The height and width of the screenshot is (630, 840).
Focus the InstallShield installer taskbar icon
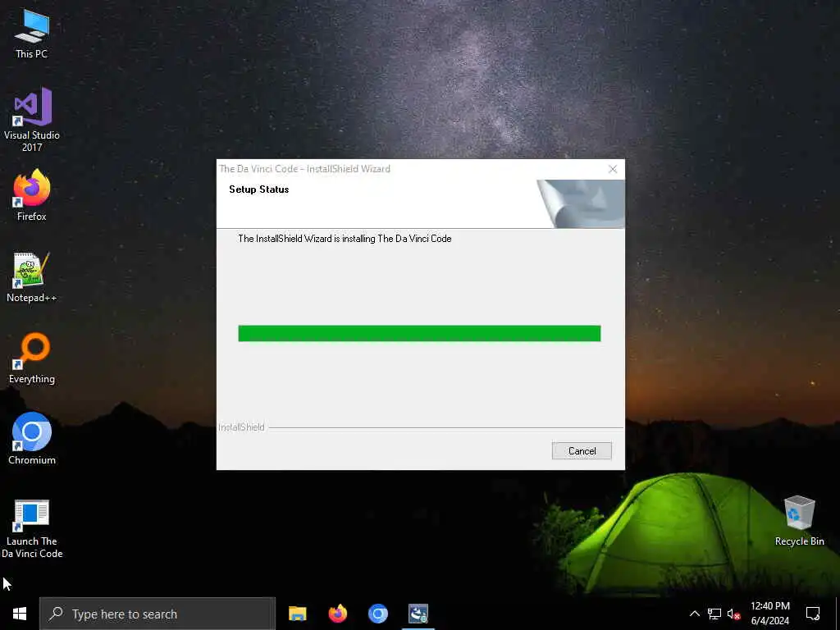(418, 614)
